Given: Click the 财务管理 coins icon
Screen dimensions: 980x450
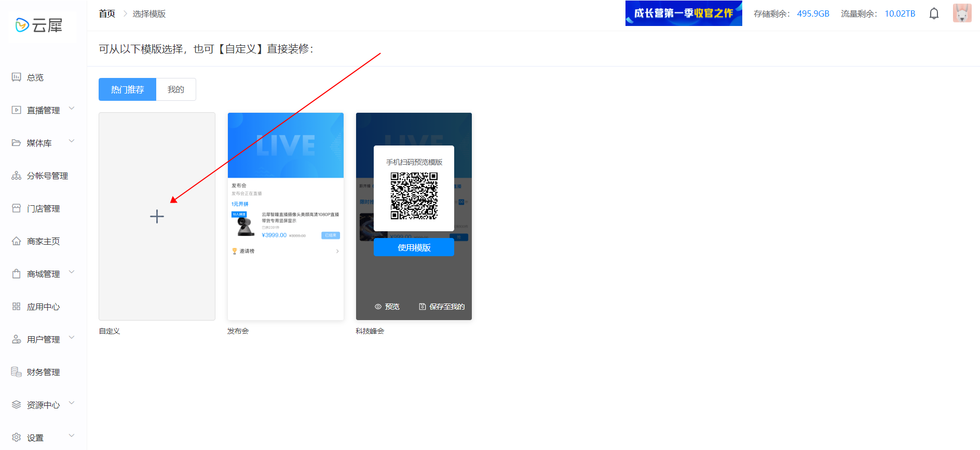Looking at the screenshot, I should [17, 372].
